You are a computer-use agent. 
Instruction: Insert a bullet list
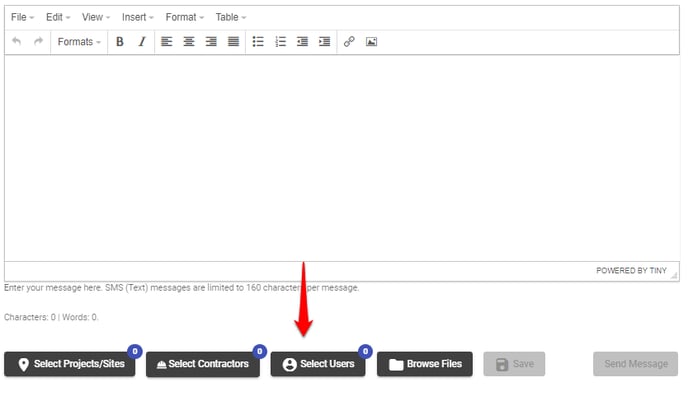pos(258,42)
